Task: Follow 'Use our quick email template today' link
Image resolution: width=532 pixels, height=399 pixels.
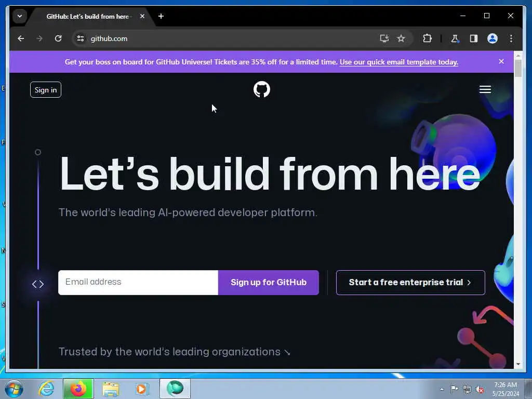Action: pyautogui.click(x=398, y=62)
